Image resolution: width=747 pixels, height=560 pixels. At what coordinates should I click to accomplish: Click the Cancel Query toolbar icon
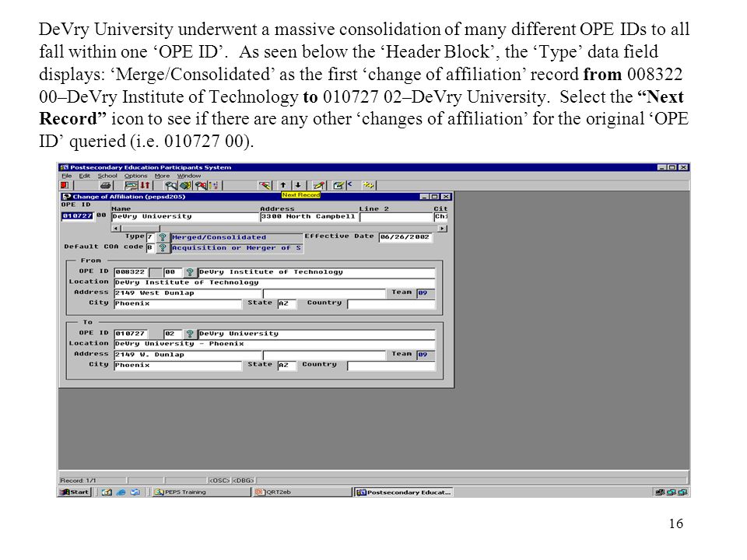(x=201, y=185)
